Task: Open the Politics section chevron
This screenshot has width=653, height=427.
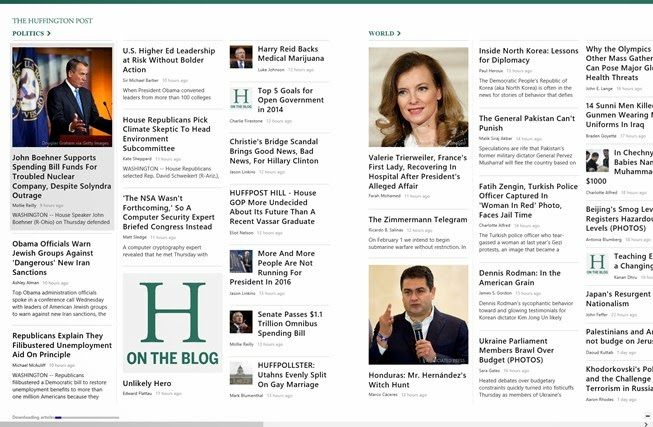Action: (49, 33)
